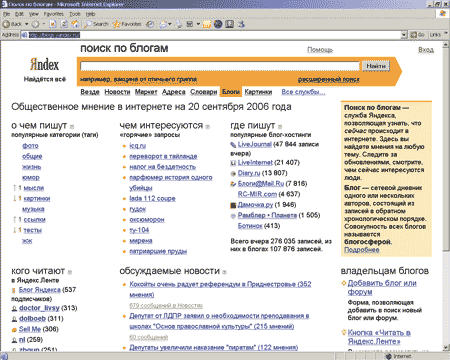Click the Go button beside address bar

417,35
